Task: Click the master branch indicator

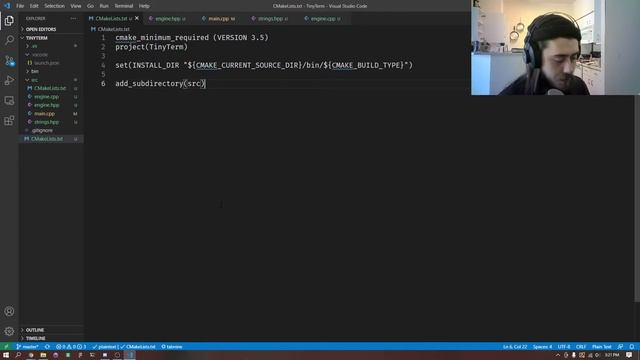Action: (x=27, y=347)
